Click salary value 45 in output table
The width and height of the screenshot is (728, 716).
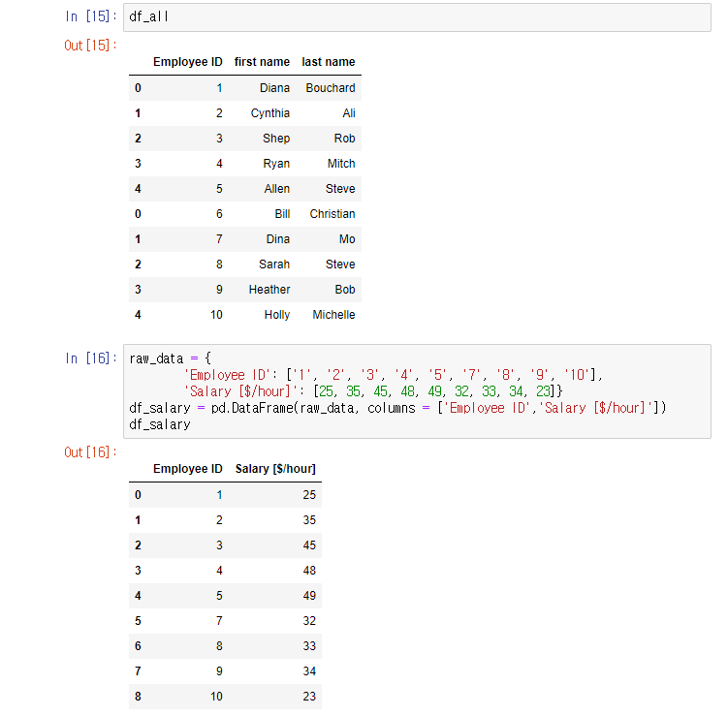point(309,545)
